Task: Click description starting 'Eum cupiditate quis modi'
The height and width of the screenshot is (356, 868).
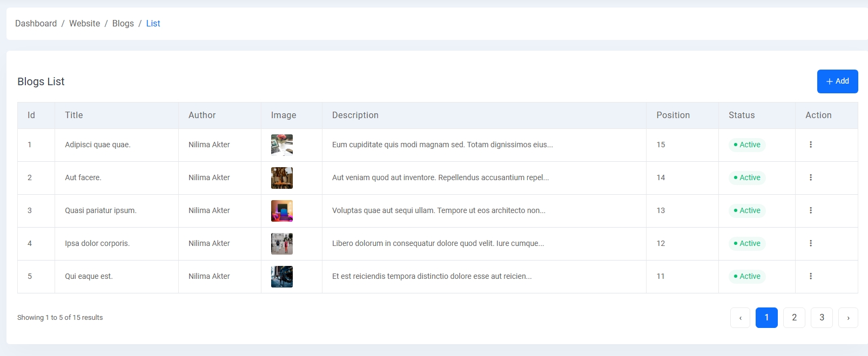Action: 442,145
